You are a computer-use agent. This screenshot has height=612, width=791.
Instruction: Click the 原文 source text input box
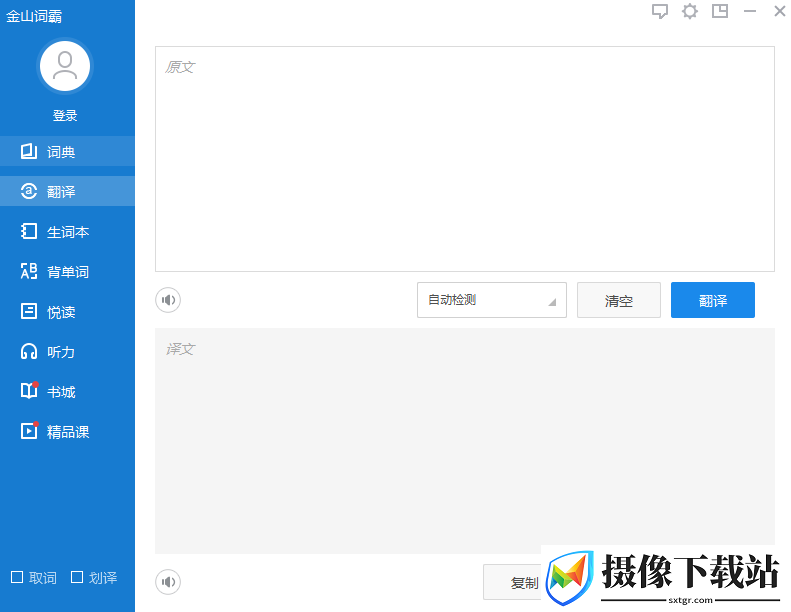[465, 159]
